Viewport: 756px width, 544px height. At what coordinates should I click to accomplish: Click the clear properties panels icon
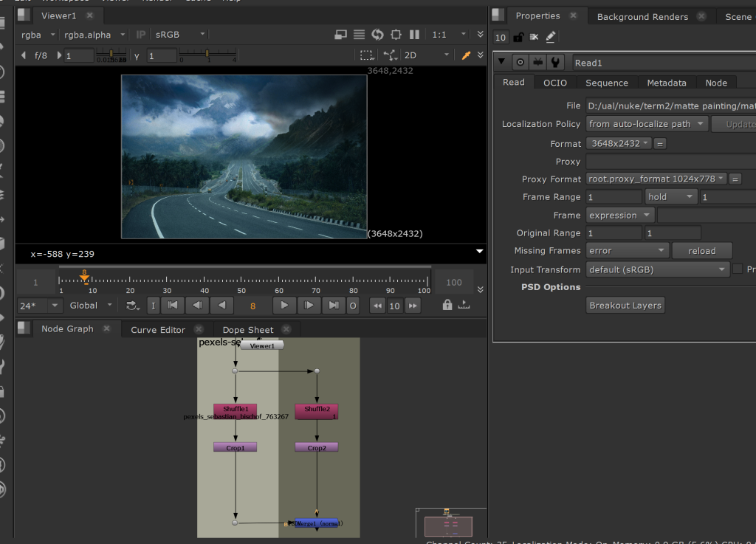534,37
